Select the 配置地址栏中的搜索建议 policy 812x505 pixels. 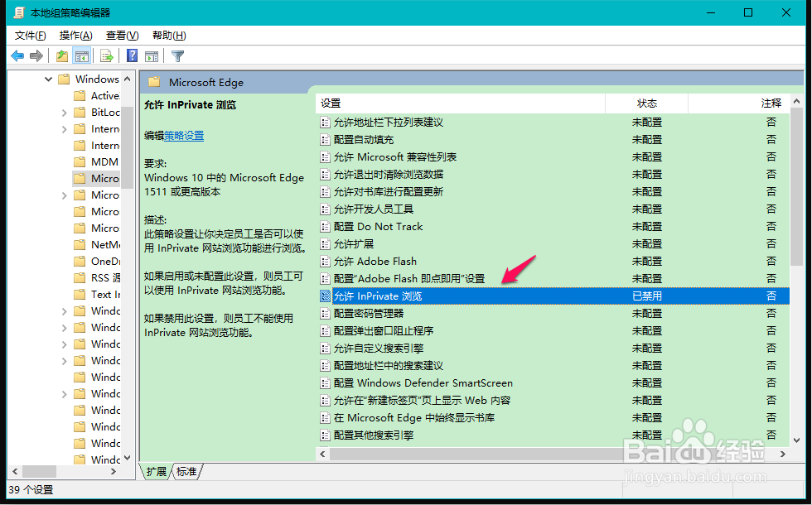tap(389, 366)
